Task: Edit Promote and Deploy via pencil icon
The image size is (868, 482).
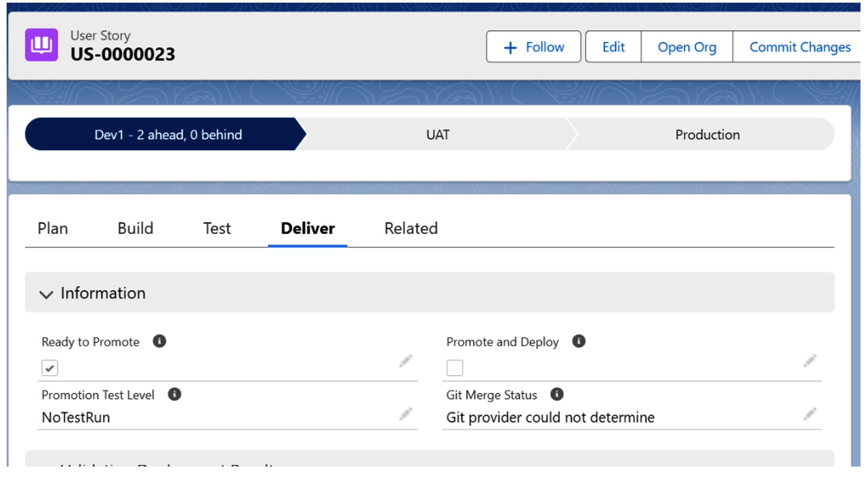Action: coord(810,361)
